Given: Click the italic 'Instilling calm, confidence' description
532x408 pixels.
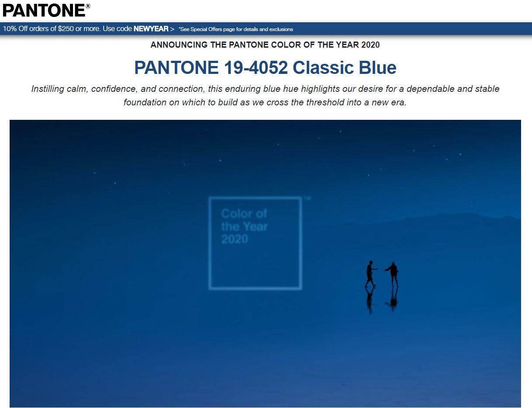Looking at the screenshot, I should pos(265,95).
